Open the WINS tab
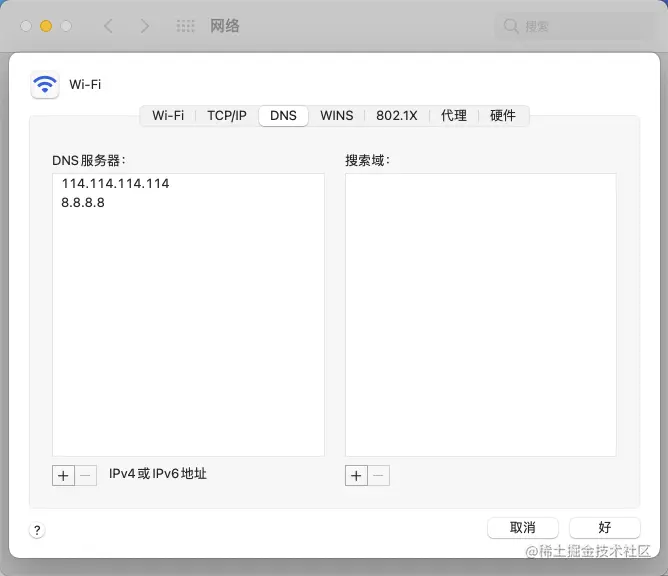Screen dimensions: 668x576 pos(337,115)
